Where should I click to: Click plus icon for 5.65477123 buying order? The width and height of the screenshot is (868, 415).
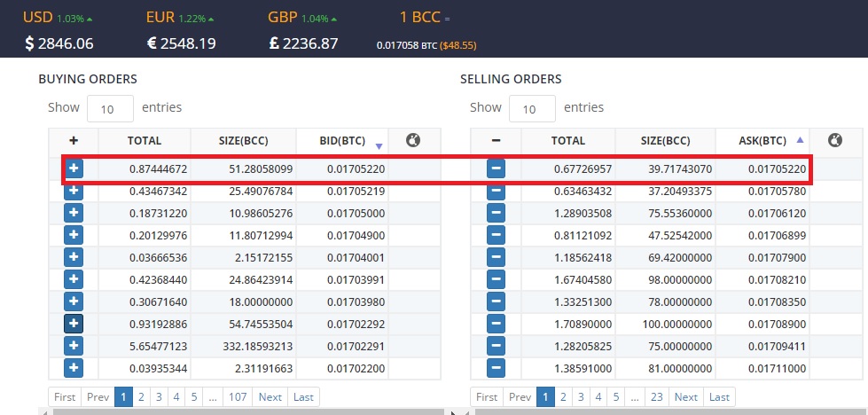[x=74, y=346]
